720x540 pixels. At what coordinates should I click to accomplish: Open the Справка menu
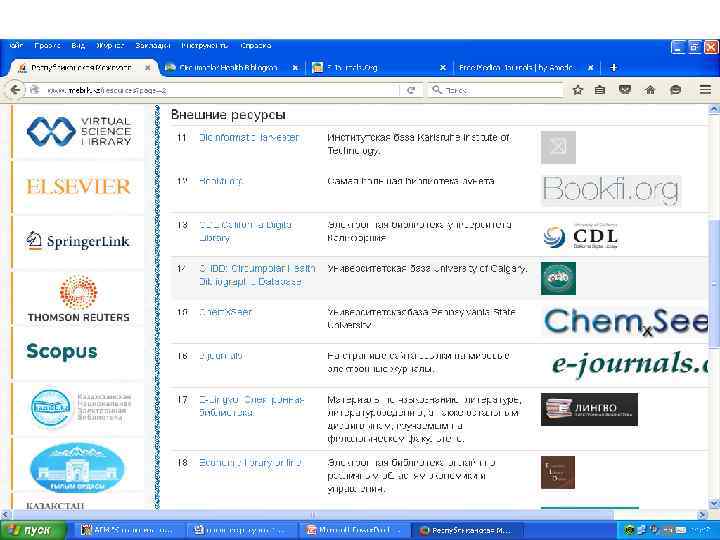[x=256, y=45]
